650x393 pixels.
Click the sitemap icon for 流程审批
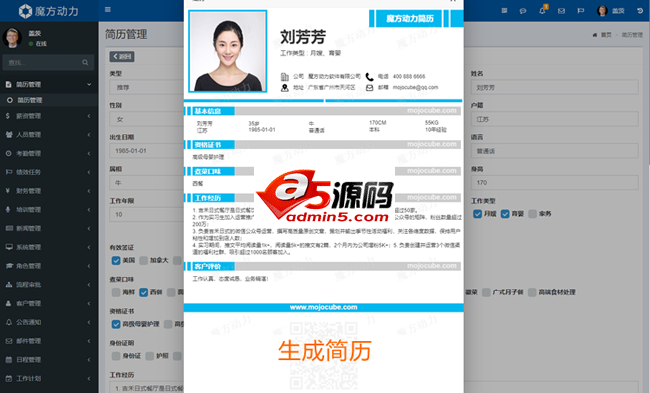coord(9,284)
